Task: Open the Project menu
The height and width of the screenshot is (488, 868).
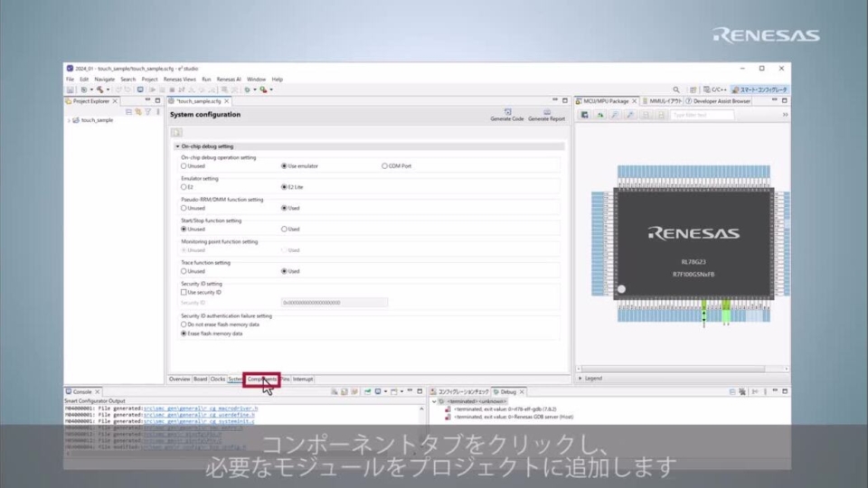Action: pyautogui.click(x=149, y=80)
